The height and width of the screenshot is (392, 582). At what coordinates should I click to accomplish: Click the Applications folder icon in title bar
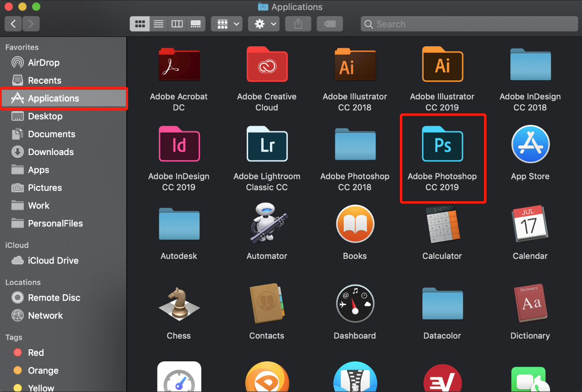tap(263, 7)
